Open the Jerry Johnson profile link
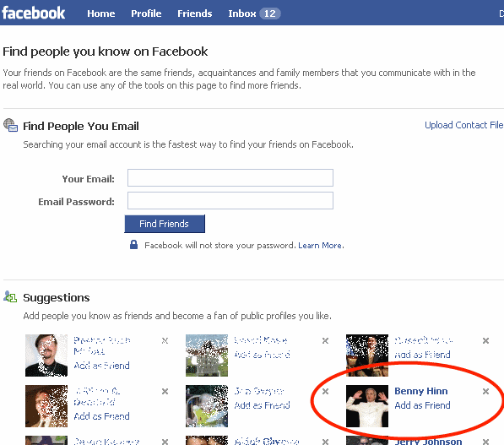Viewport: 504px width, 445px height. pyautogui.click(x=428, y=441)
